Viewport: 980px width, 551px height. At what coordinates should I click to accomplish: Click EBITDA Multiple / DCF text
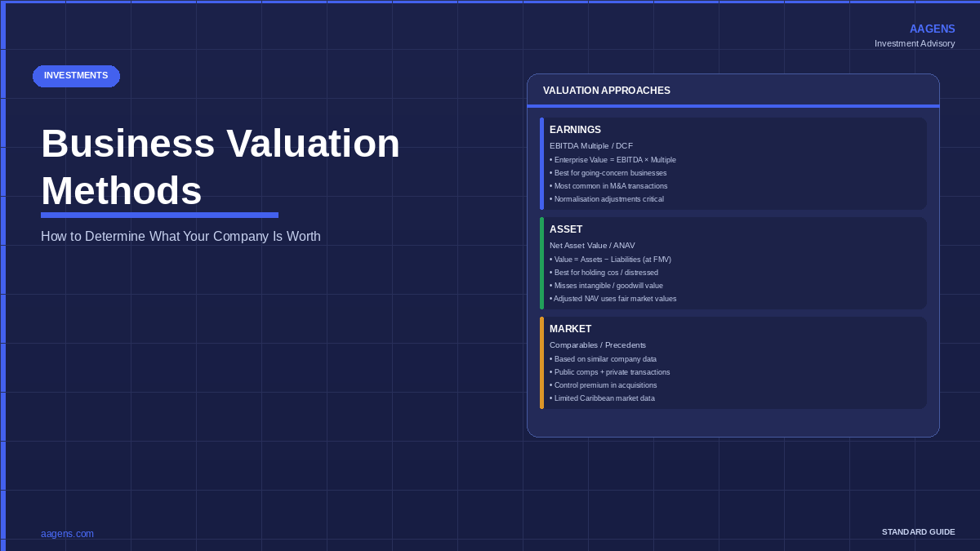[591, 146]
